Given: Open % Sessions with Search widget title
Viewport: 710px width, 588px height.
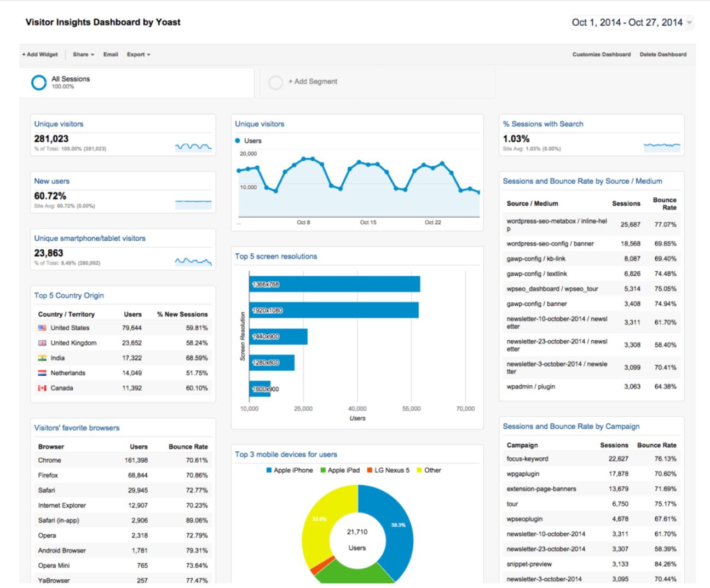Looking at the screenshot, I should point(543,124).
